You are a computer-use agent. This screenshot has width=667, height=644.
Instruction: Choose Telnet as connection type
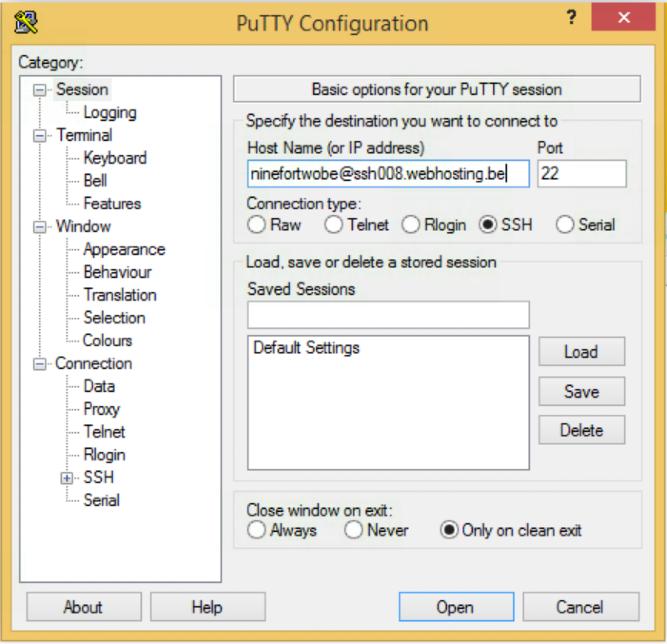333,224
